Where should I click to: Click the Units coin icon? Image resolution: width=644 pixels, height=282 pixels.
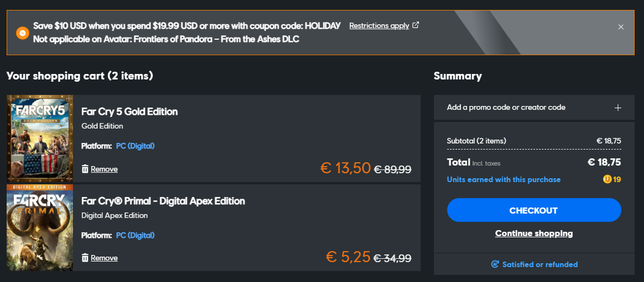(607, 179)
